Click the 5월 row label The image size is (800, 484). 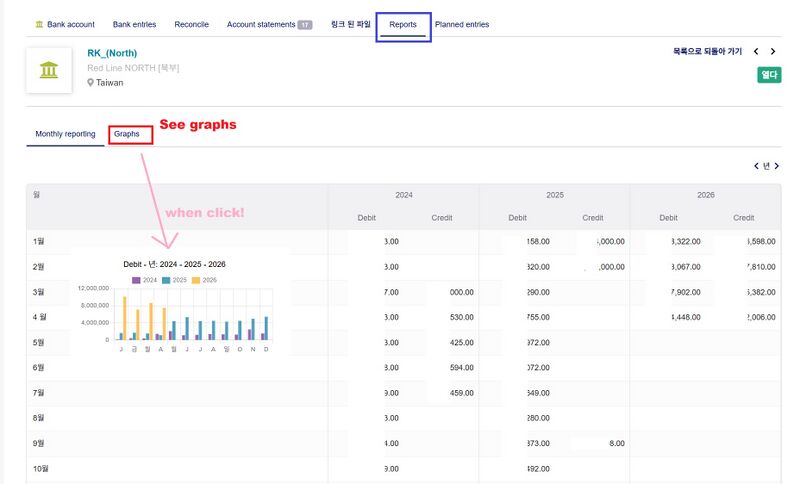(38, 342)
